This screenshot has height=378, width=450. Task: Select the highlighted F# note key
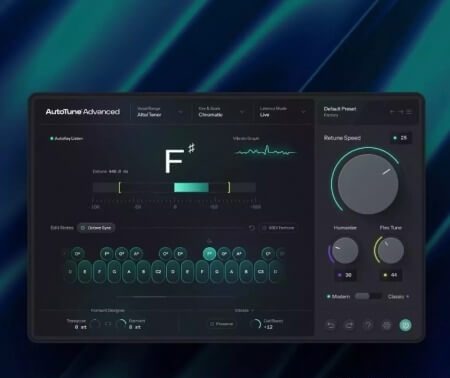point(209,254)
